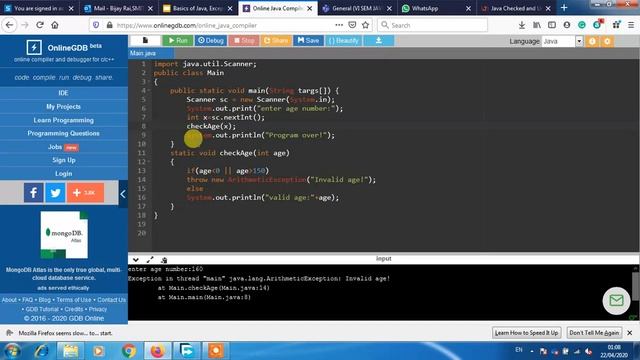Click the About footer link
The height and width of the screenshot is (360, 640).
coord(9,300)
